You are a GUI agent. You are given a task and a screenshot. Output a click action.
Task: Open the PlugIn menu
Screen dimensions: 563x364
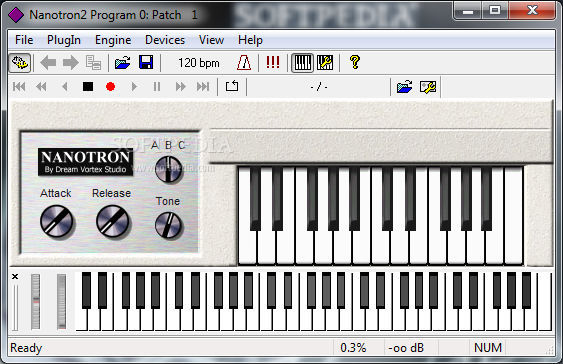64,40
